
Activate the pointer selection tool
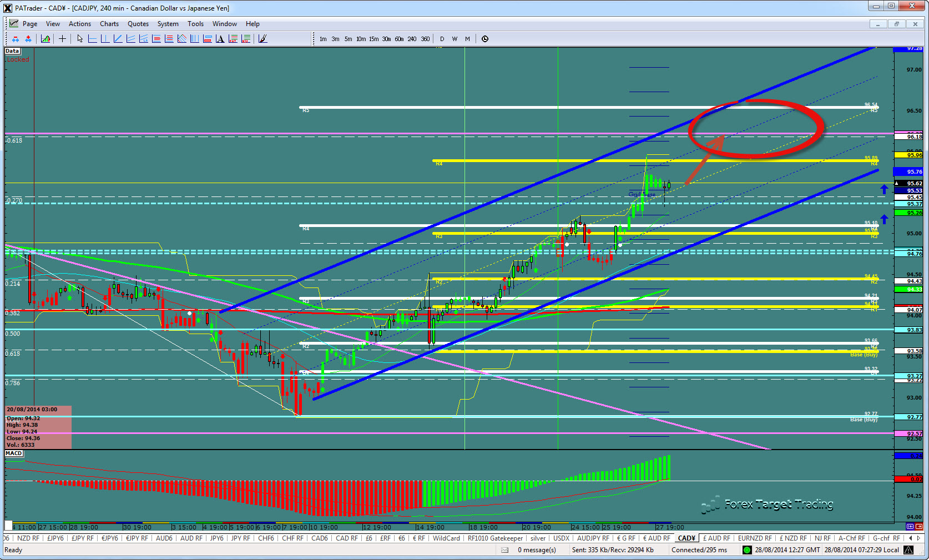click(79, 39)
